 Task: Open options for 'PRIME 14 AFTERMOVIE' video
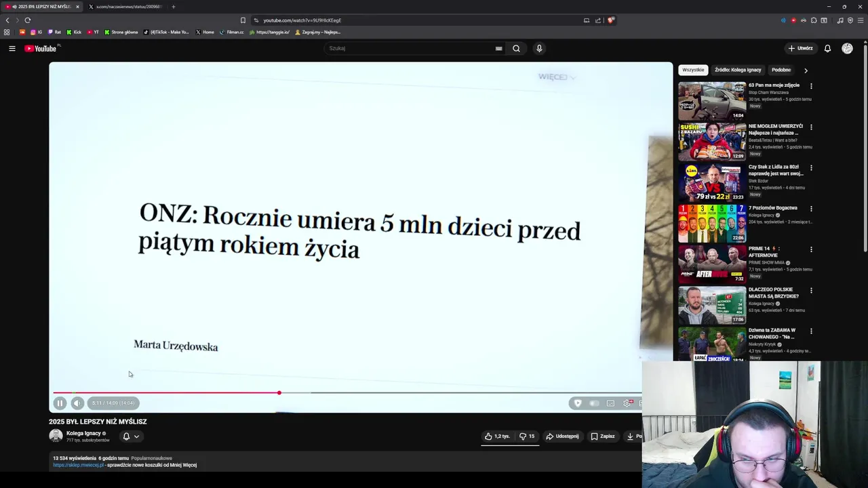[811, 249]
